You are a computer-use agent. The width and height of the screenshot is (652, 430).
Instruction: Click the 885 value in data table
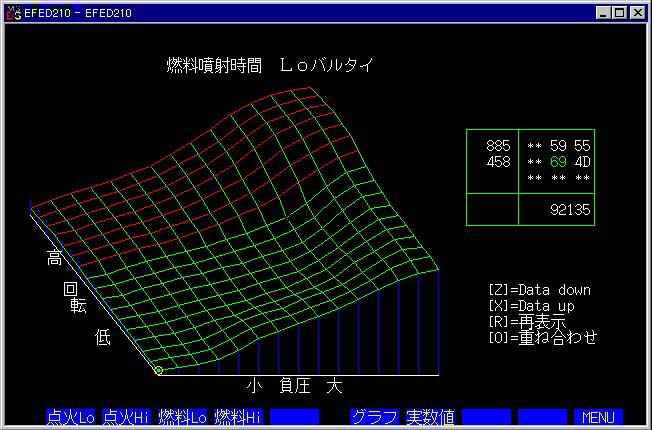(x=498, y=146)
